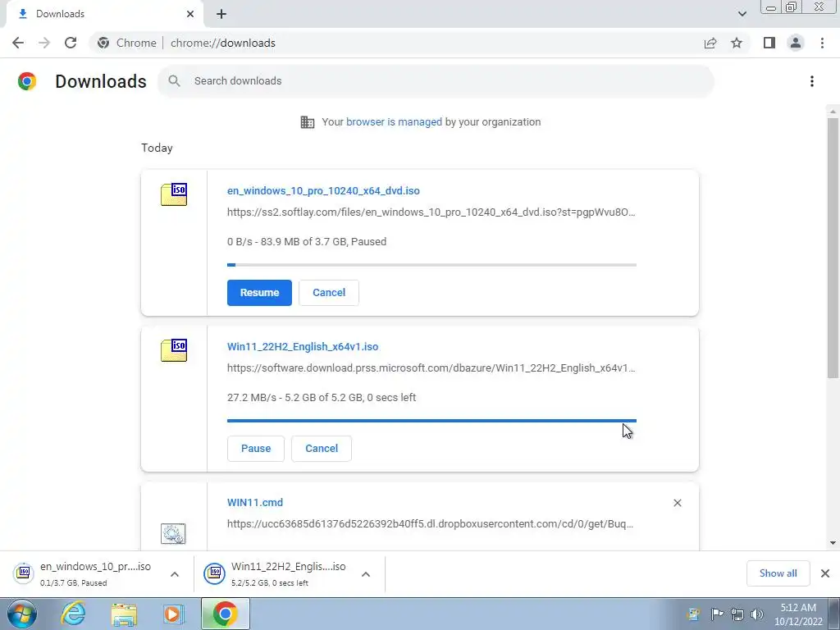Click the share page icon in address bar
Image resolution: width=840 pixels, height=630 pixels.
(710, 43)
